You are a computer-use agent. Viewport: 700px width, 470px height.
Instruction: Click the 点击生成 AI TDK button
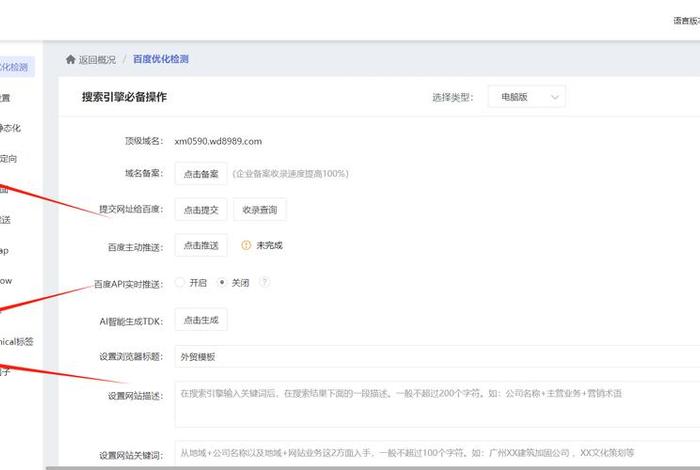tap(201, 320)
